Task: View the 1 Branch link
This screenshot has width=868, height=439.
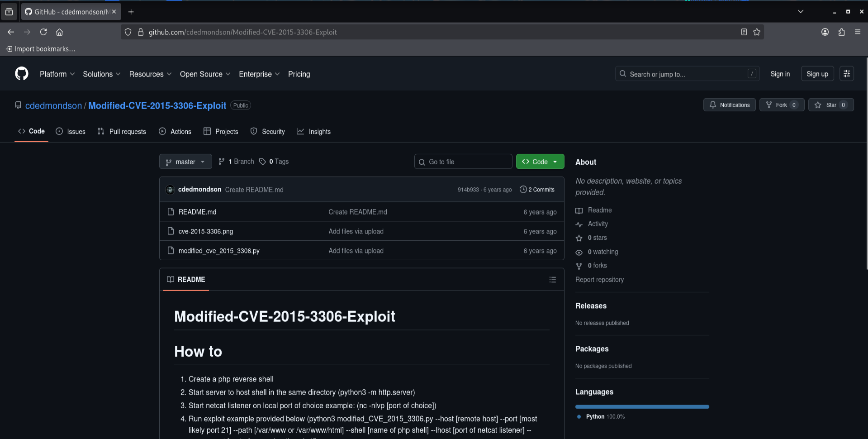Action: 236,162
